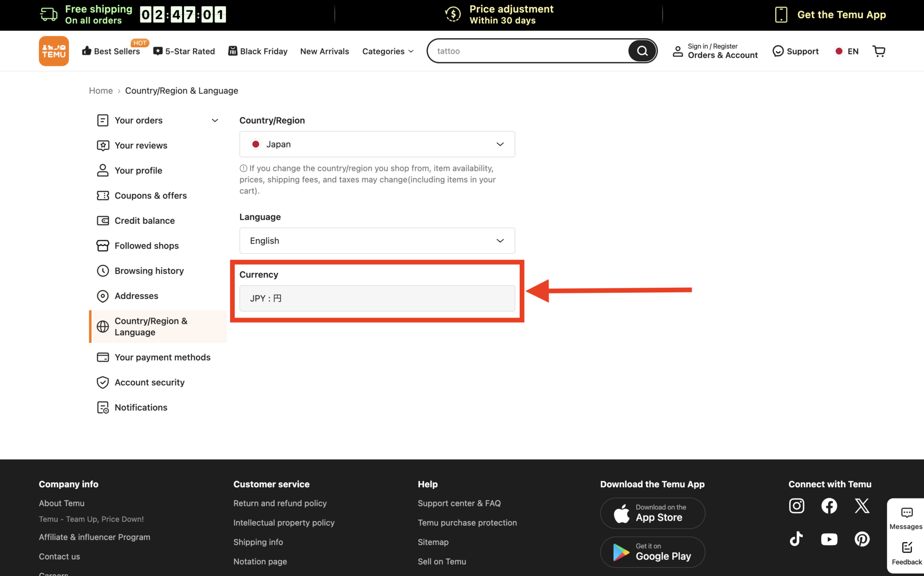
Task: Click Download on the App Store button
Action: [x=652, y=513]
